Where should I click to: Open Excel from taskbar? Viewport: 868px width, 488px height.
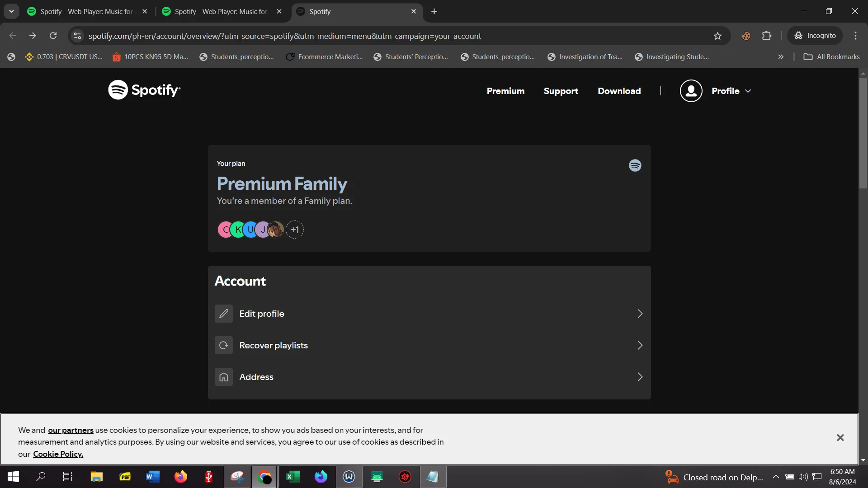(x=293, y=477)
